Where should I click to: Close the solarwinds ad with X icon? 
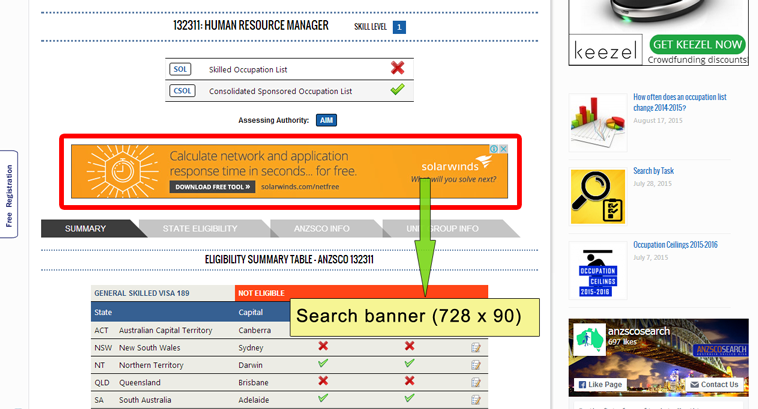(x=503, y=149)
